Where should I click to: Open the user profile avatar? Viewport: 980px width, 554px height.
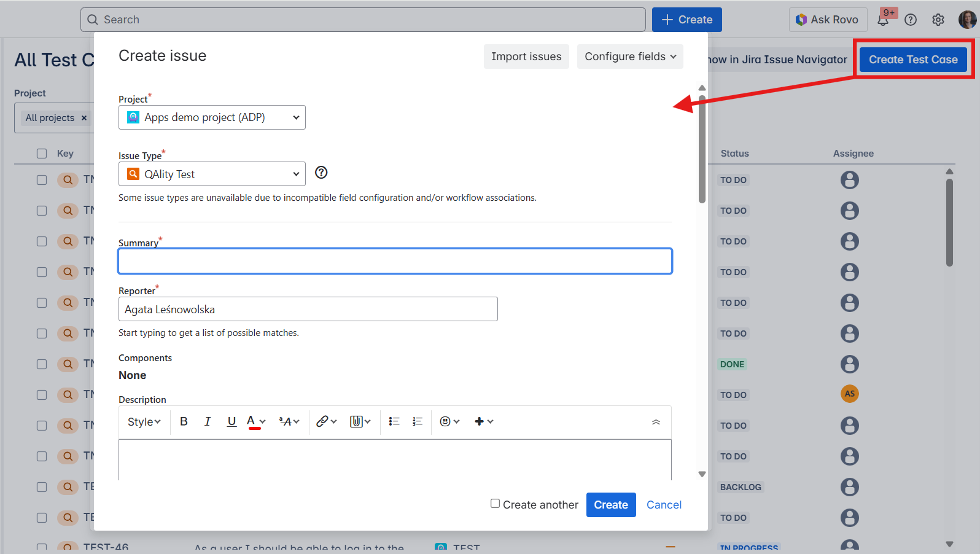tap(967, 20)
